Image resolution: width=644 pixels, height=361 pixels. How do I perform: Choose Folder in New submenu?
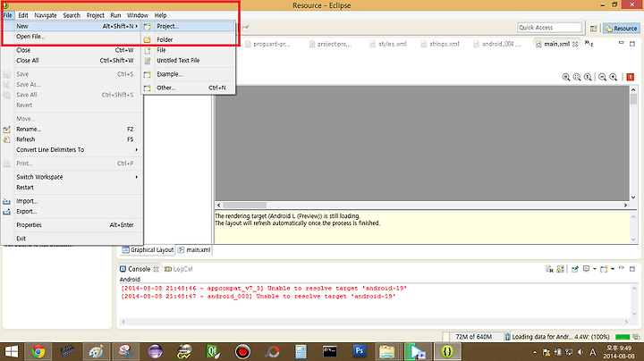pyautogui.click(x=189, y=40)
